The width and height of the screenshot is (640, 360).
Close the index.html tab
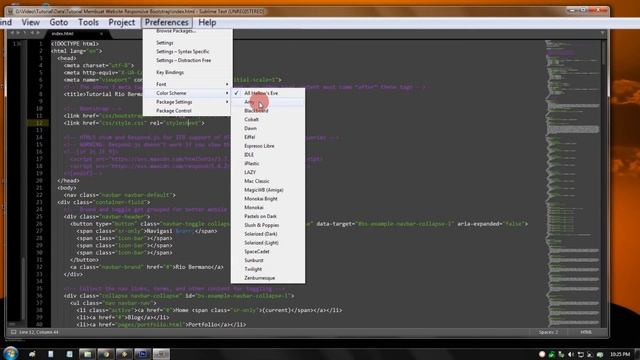coord(101,33)
